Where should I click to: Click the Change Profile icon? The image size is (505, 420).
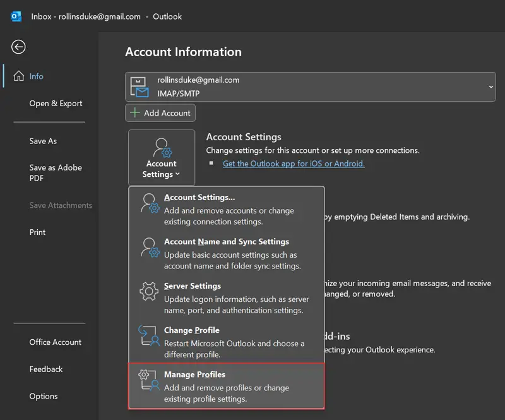click(149, 336)
